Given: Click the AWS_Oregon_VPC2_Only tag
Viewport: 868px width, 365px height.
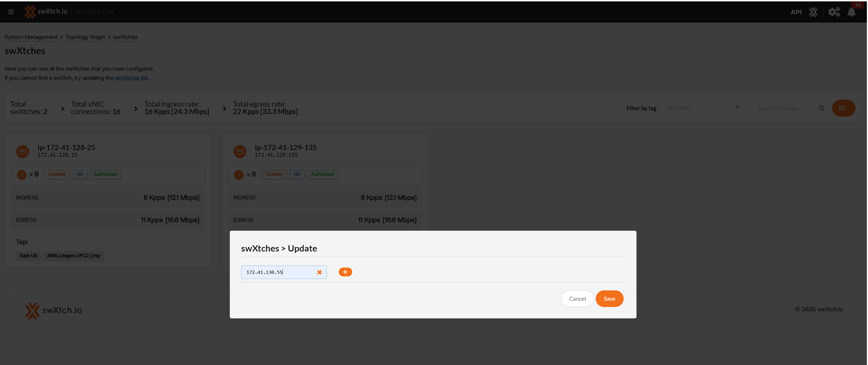Looking at the screenshot, I should click(x=73, y=256).
